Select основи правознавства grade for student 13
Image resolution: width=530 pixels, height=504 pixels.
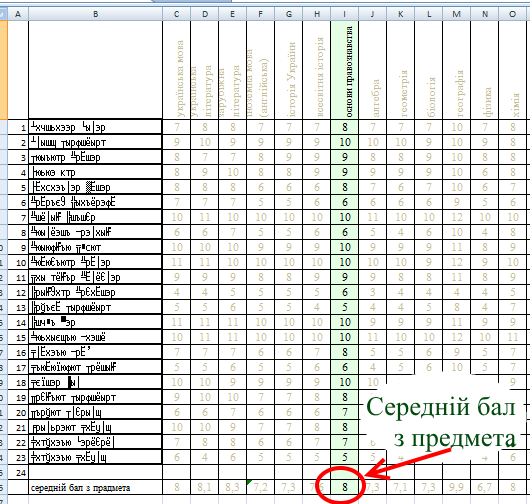pyautogui.click(x=344, y=307)
